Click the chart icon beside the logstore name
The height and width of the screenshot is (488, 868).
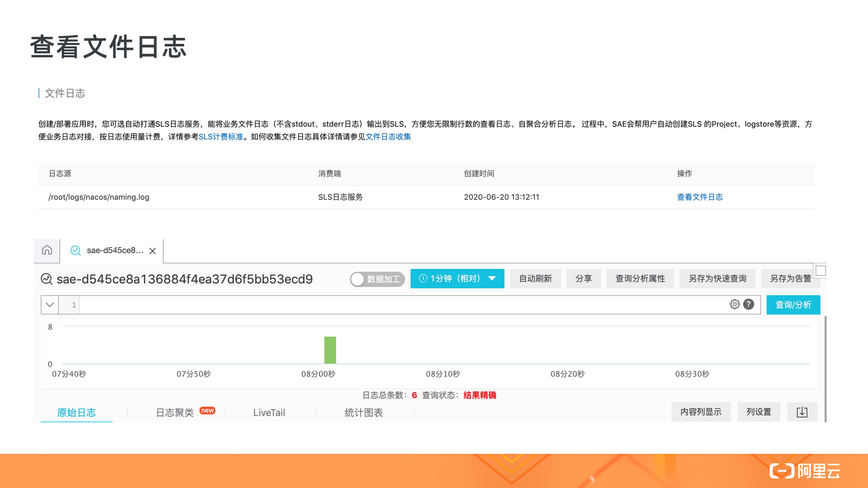coord(46,279)
